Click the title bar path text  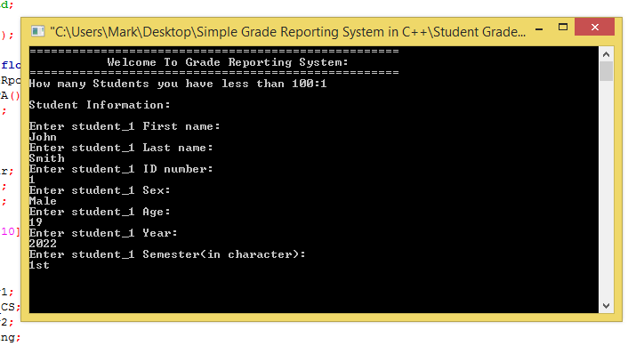pyautogui.click(x=287, y=32)
